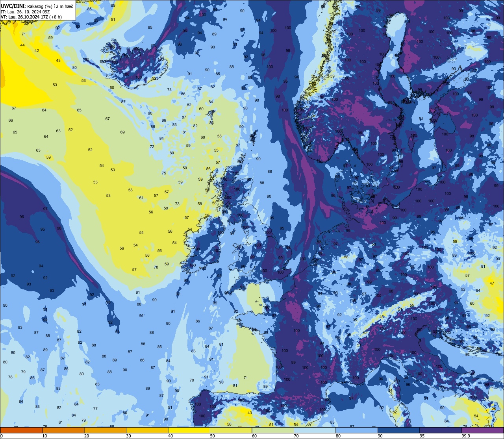Click the '25' humidity value on the map
The image size is (504, 439).
click(494, 409)
